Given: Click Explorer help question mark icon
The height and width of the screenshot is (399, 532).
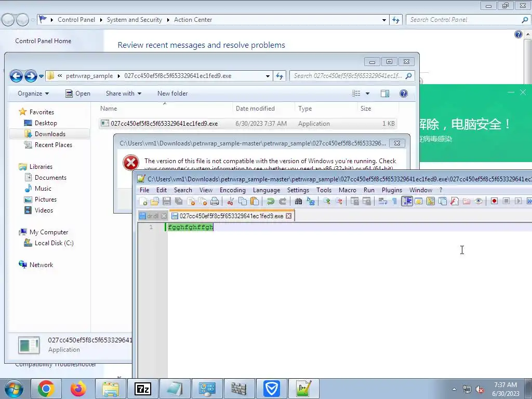Looking at the screenshot, I should pyautogui.click(x=403, y=94).
